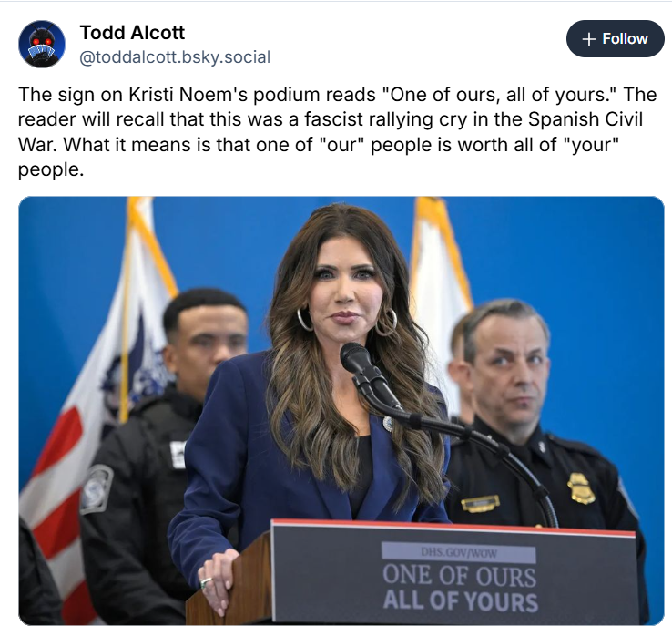
Task: Click the "ALL OF YOURS" text on the sign
Action: 460,600
